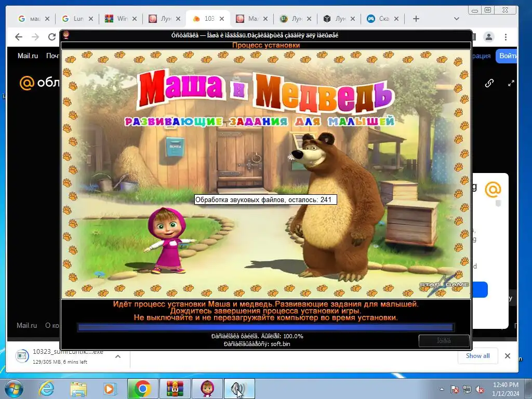Open the Windows Start menu
The height and width of the screenshot is (399, 532).
click(14, 389)
